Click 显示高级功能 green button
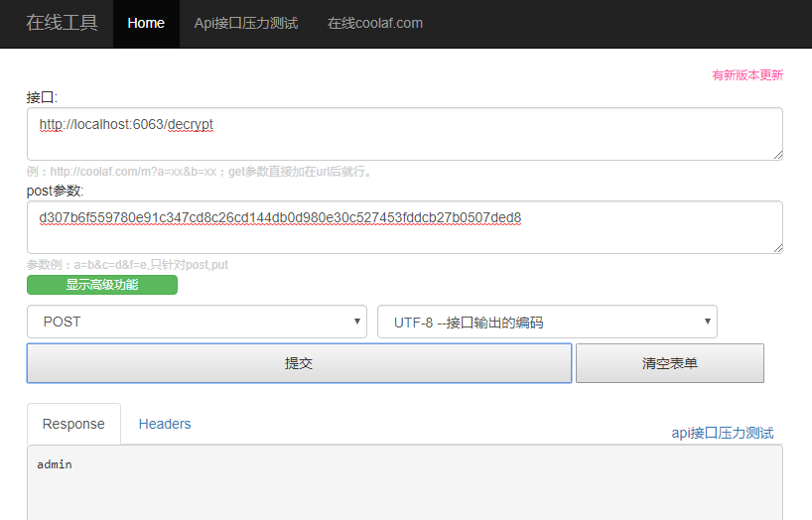812x520 pixels. [x=102, y=285]
